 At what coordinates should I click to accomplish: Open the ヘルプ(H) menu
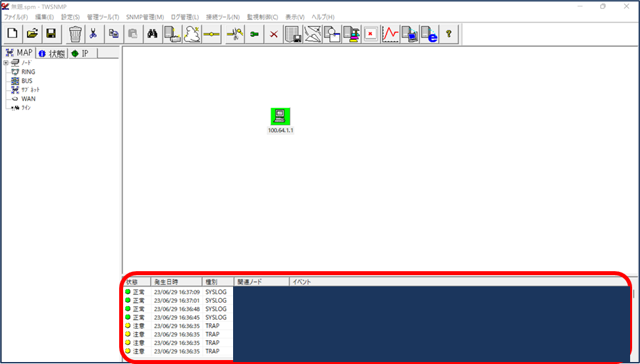coord(323,17)
